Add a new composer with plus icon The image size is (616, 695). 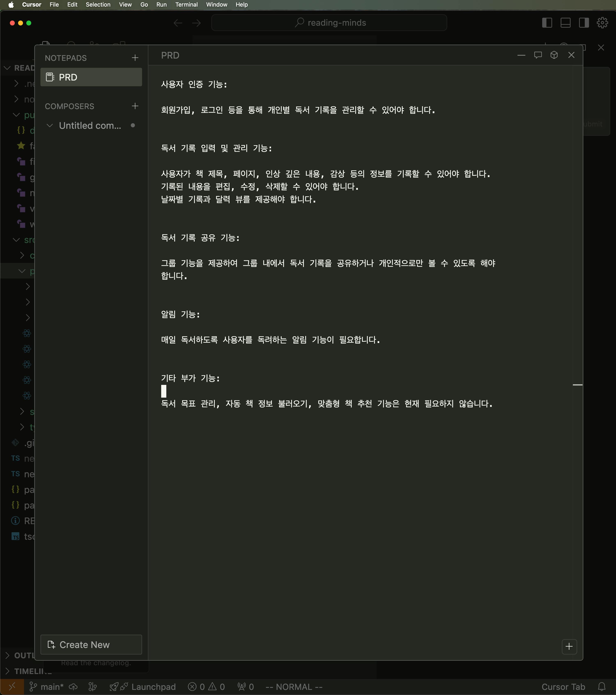point(135,106)
